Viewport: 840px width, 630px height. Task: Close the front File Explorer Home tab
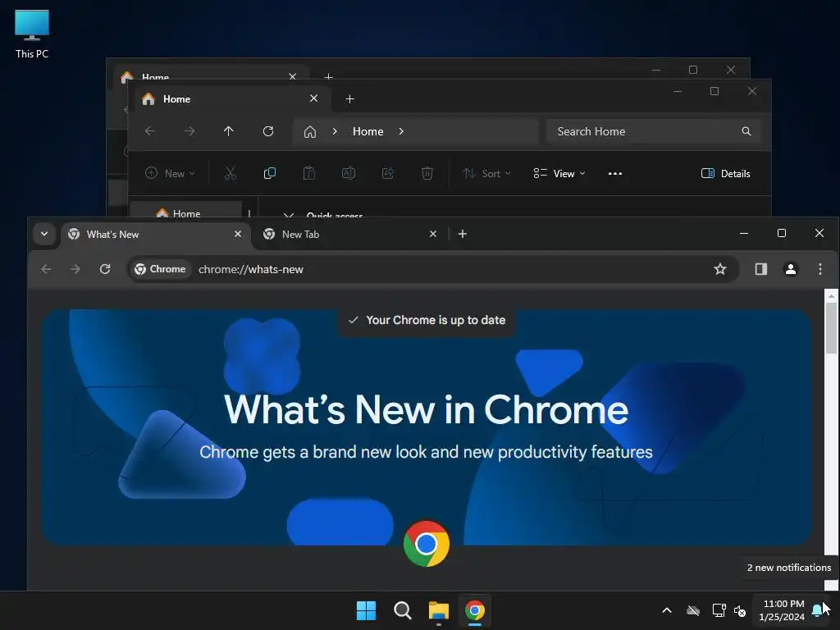click(x=314, y=98)
